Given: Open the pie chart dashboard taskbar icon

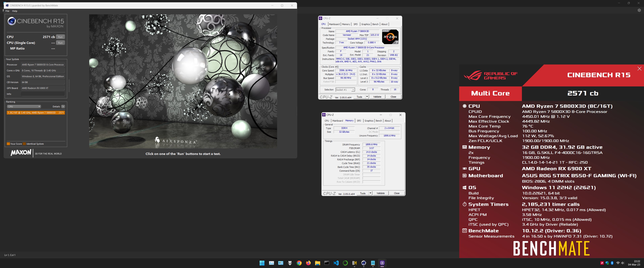Looking at the screenshot, I should (281, 263).
